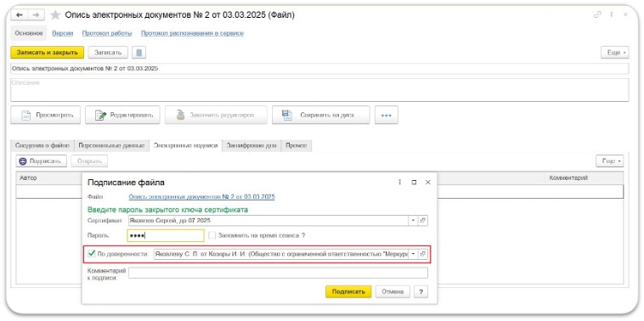The height and width of the screenshot is (321, 644).
Task: Switch to Зашифрован для tab
Action: (x=251, y=146)
